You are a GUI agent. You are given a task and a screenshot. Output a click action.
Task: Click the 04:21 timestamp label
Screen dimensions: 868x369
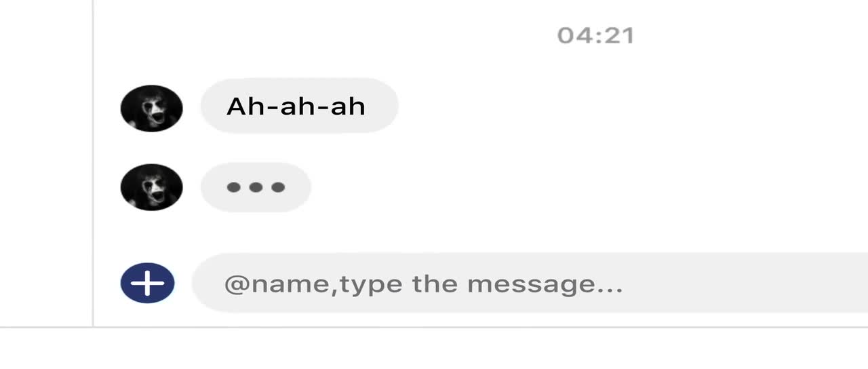tap(595, 35)
